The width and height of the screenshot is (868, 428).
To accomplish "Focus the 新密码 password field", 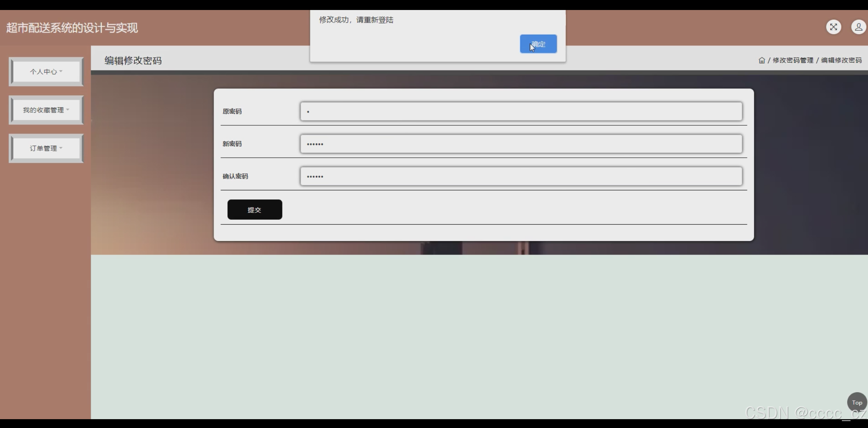I will point(521,144).
